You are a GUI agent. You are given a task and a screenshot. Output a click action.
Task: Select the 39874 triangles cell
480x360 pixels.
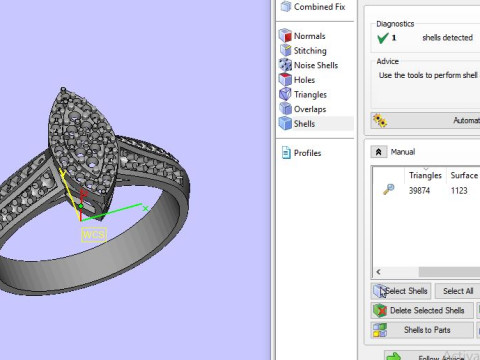click(419, 191)
